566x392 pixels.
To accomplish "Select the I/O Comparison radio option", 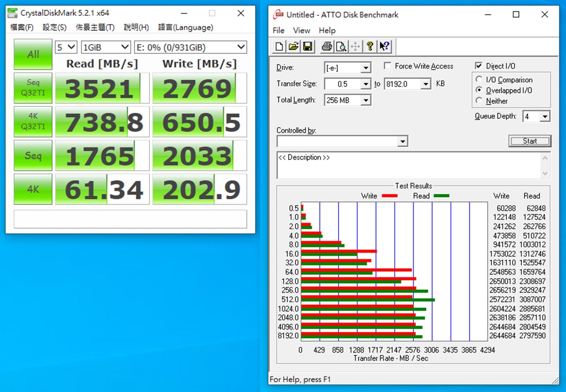I will tap(479, 79).
